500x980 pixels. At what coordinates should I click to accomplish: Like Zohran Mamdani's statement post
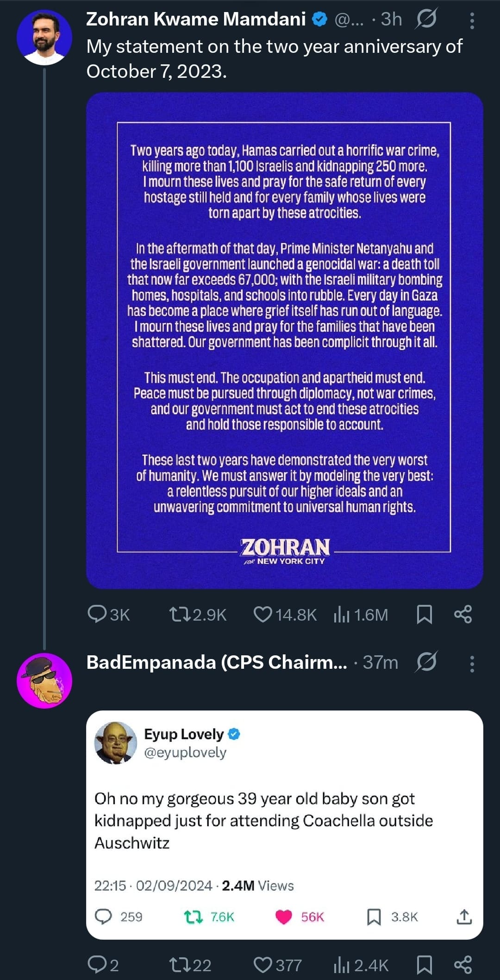click(263, 614)
